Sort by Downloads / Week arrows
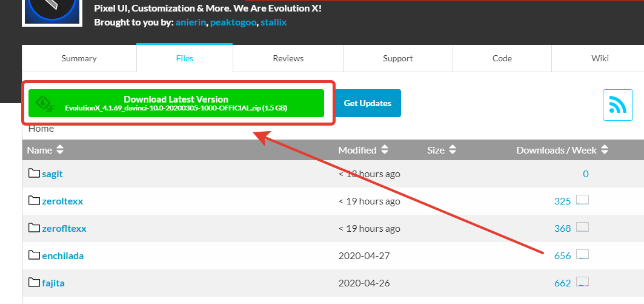This screenshot has width=644, height=304. (x=604, y=150)
